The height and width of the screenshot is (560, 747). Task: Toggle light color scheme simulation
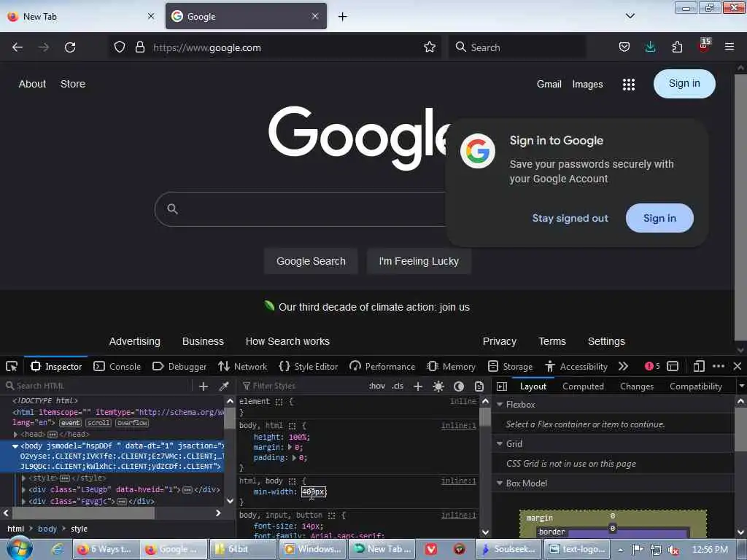tap(438, 386)
